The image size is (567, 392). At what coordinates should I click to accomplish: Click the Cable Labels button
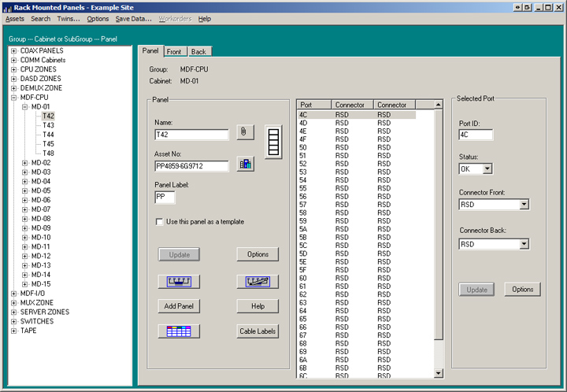tap(258, 331)
